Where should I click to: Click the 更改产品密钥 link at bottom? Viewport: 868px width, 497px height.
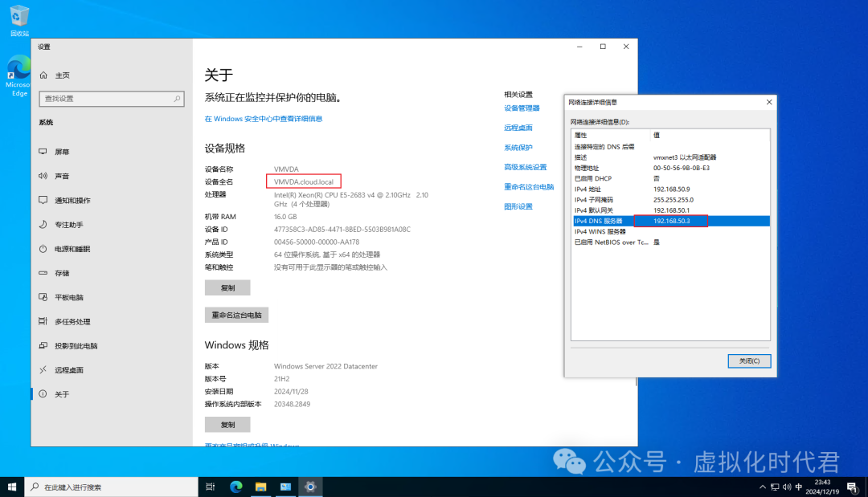click(x=252, y=445)
